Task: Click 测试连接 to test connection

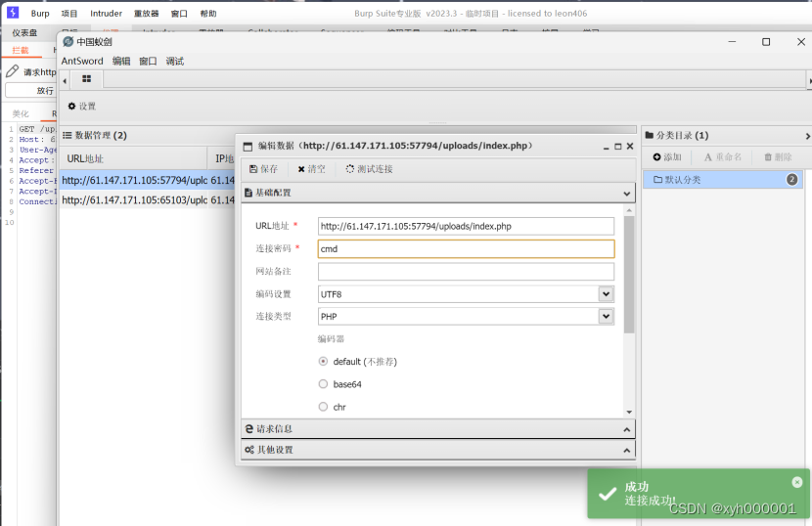Action: point(369,169)
